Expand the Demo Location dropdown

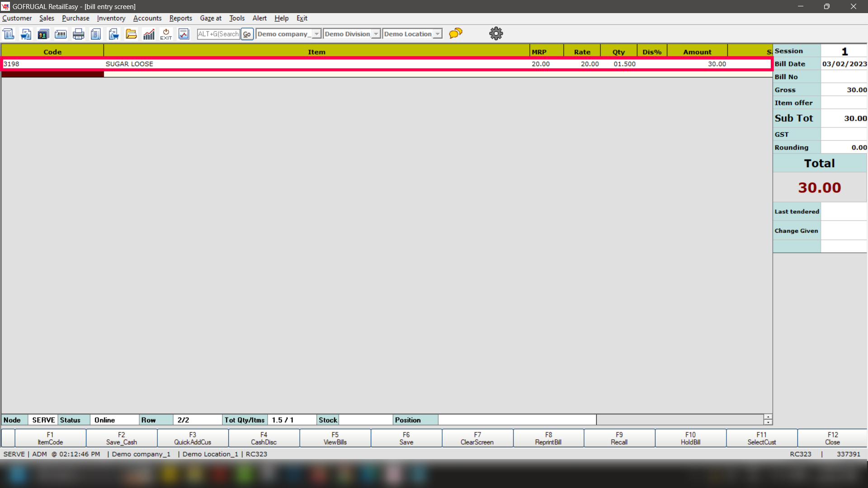437,34
